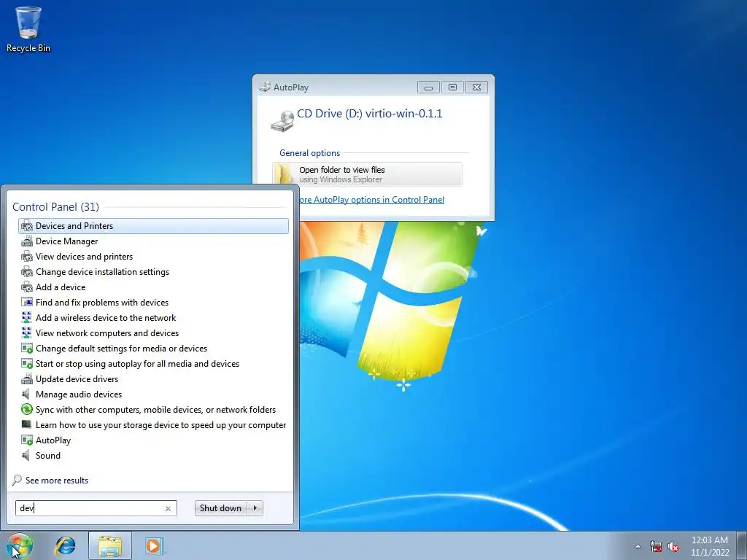The height and width of the screenshot is (560, 747).
Task: Click the Sound speaker icon in results
Action: tap(27, 455)
